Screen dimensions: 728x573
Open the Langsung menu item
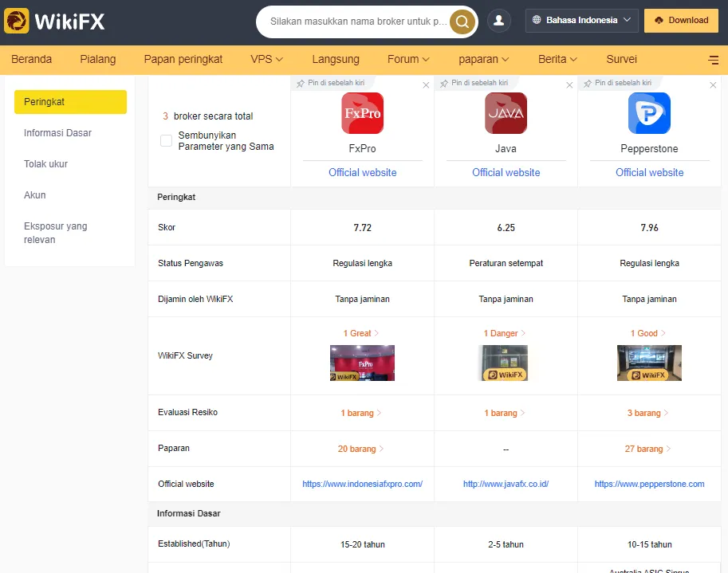pos(336,60)
